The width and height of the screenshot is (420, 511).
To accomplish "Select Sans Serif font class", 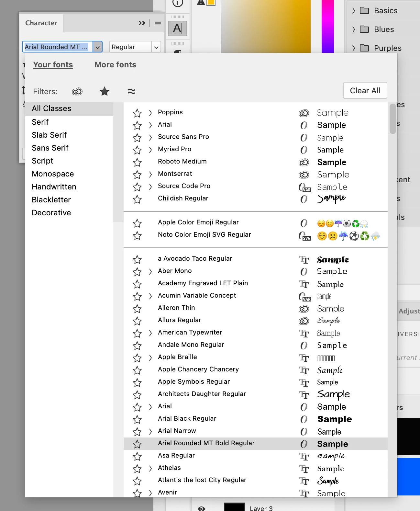I will tap(50, 148).
